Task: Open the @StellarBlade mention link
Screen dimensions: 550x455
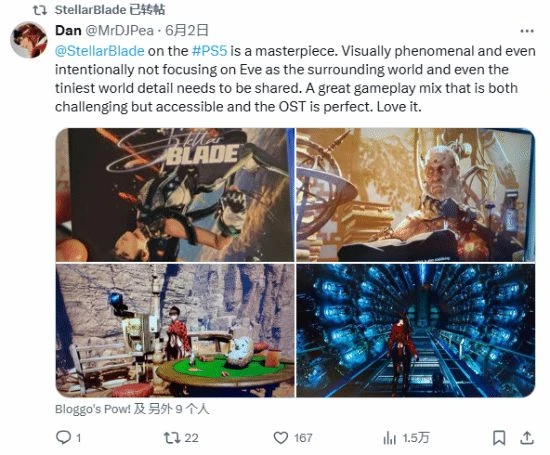Action: (x=100, y=51)
